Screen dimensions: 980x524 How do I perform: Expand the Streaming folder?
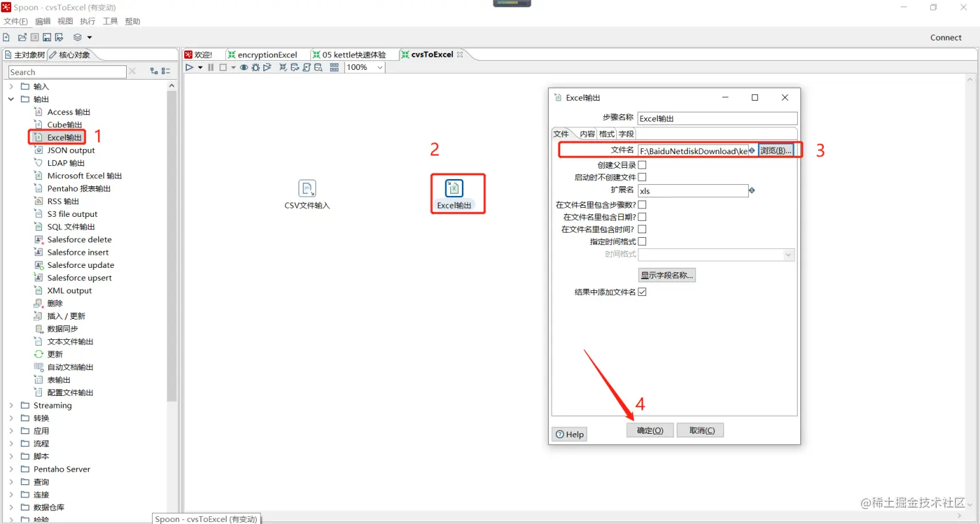tap(11, 406)
